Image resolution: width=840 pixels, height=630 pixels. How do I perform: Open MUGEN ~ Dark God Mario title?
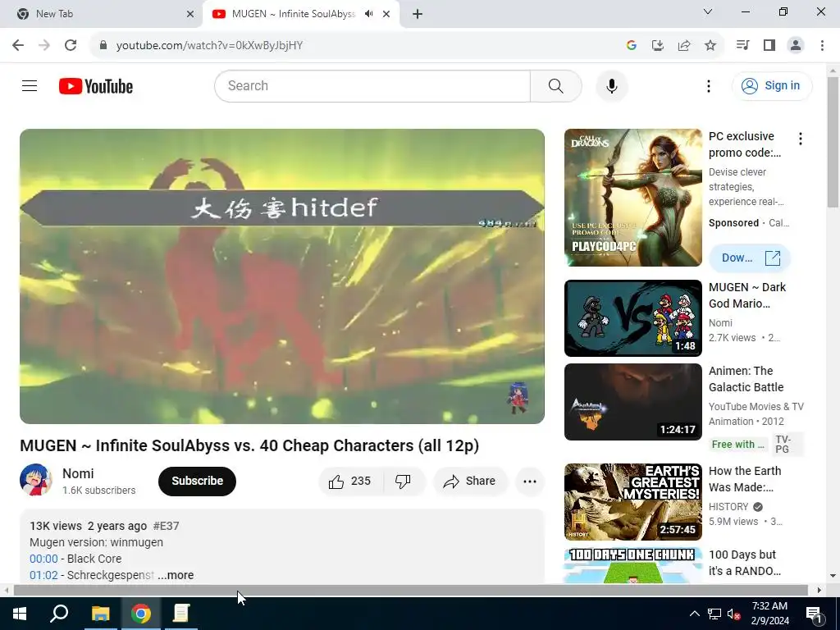[x=746, y=295]
